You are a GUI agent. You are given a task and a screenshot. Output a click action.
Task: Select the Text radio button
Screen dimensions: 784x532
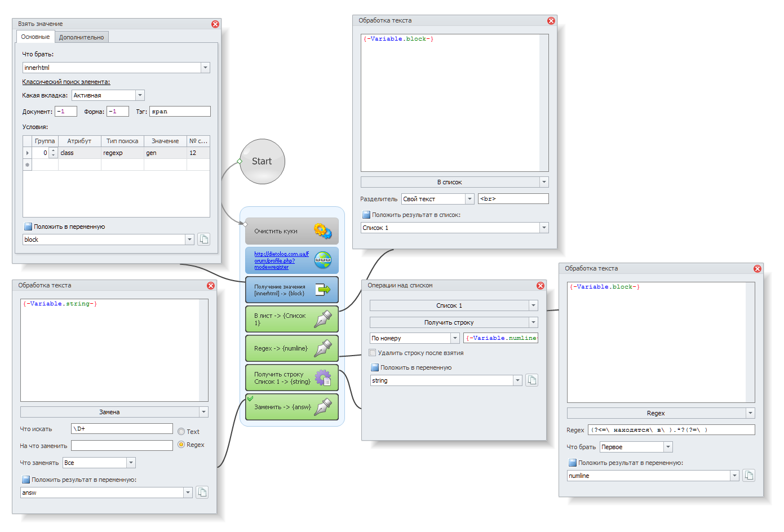tap(181, 431)
